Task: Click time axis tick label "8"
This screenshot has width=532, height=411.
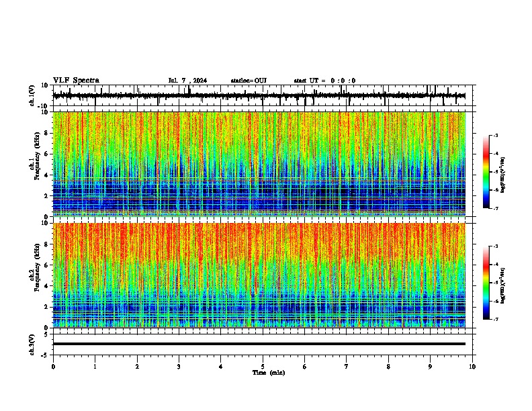Action: (388, 367)
